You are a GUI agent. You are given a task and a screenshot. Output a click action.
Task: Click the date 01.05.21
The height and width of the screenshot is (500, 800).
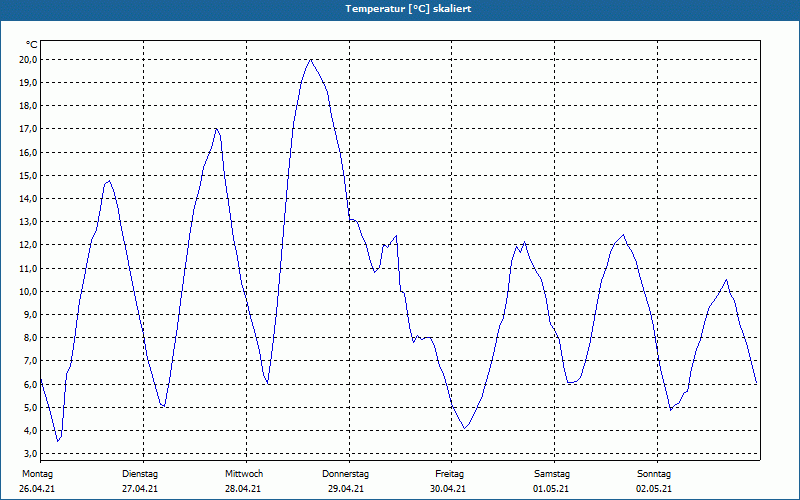click(x=551, y=489)
